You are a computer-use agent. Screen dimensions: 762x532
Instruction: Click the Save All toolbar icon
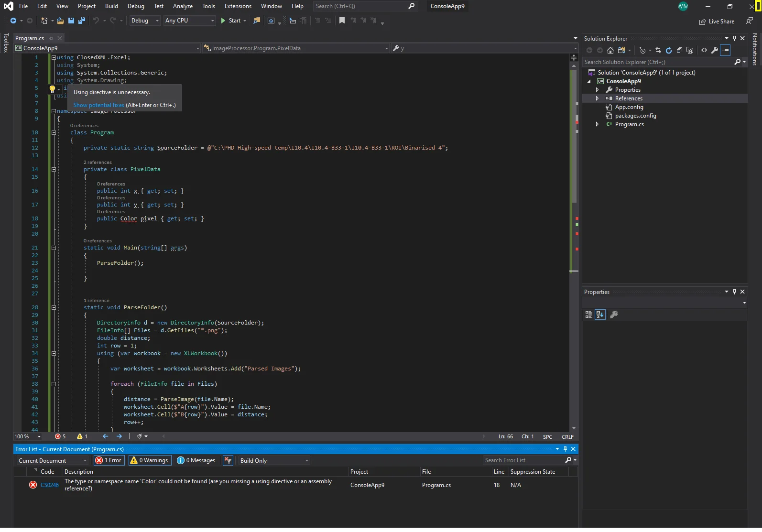[x=82, y=21]
